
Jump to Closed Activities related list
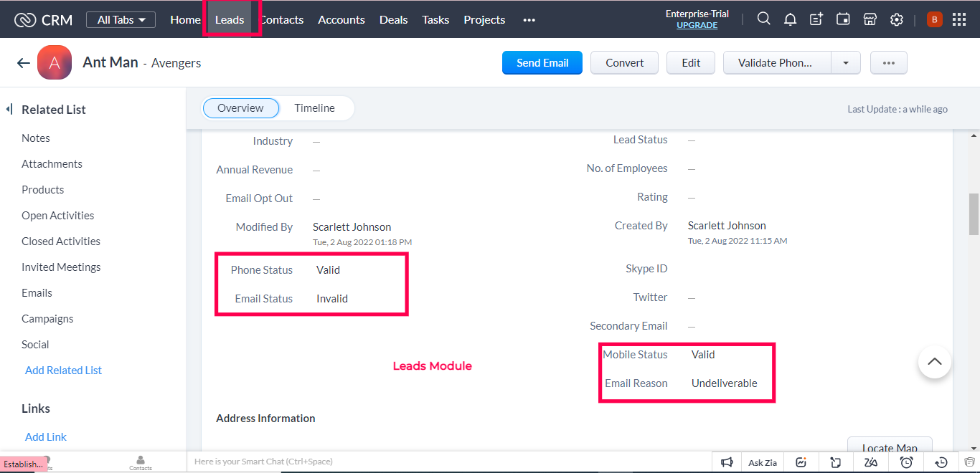[61, 242]
